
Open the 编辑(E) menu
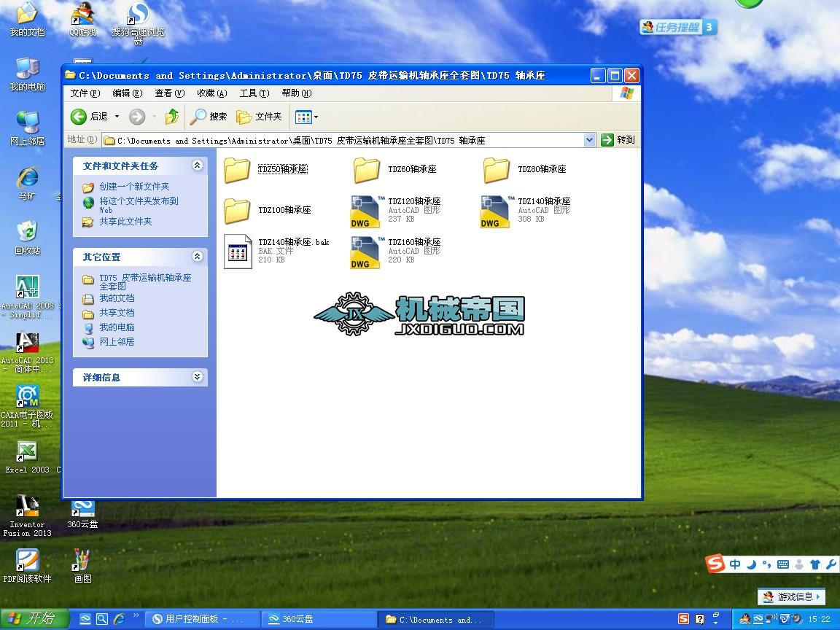click(128, 93)
